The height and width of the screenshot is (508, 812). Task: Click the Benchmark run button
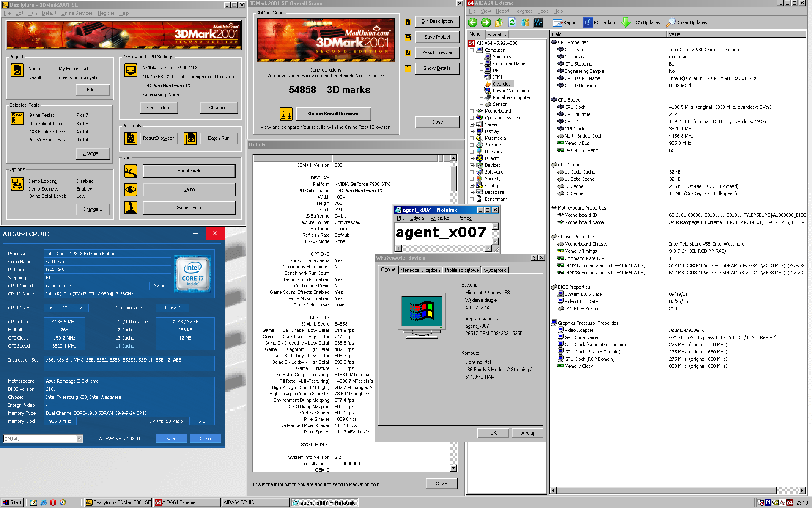[x=189, y=171]
